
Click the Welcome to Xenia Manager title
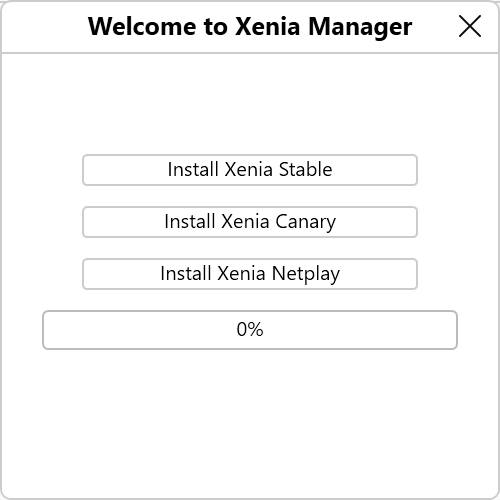pyautogui.click(x=250, y=27)
